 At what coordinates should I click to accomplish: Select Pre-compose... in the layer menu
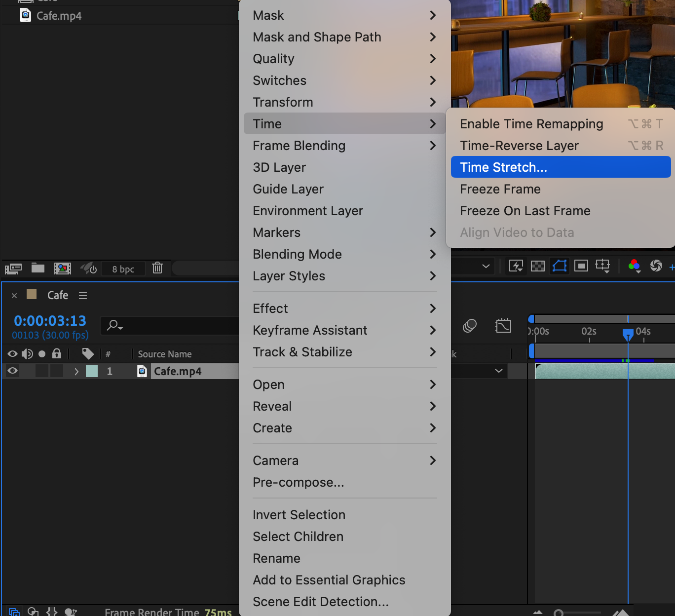pos(299,482)
